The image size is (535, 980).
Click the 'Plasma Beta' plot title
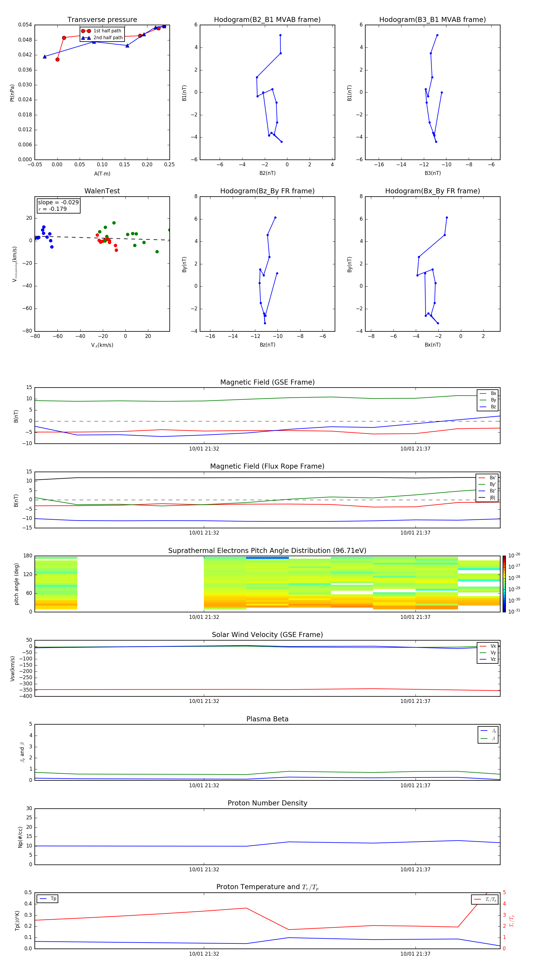tap(267, 719)
